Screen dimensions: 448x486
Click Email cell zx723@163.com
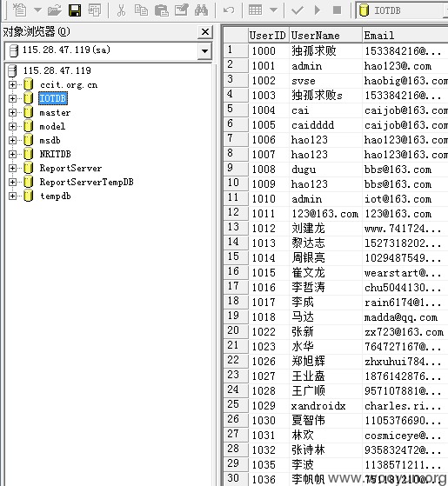pyautogui.click(x=405, y=332)
